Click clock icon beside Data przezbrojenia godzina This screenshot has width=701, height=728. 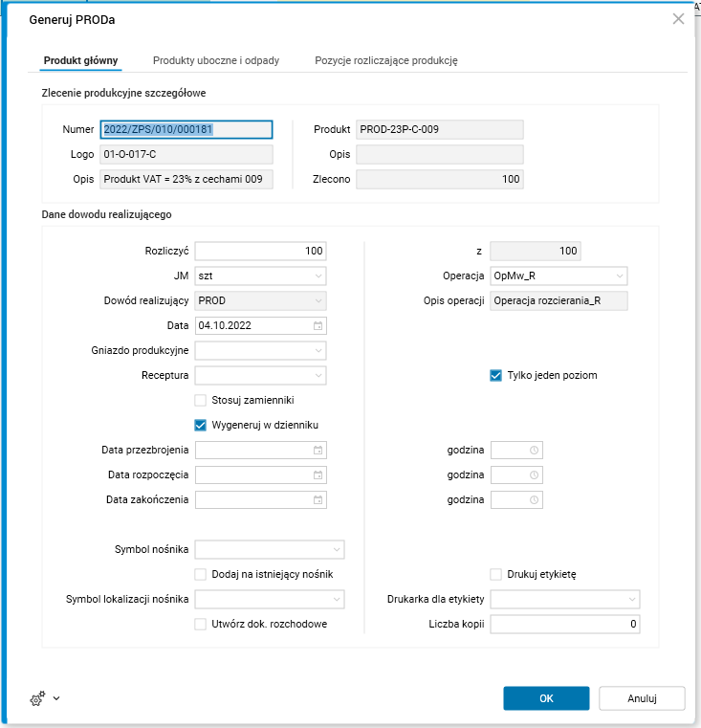535,450
